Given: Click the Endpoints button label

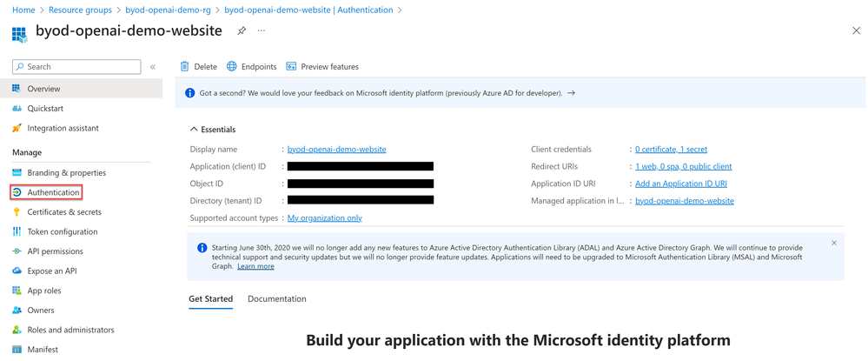Looking at the screenshot, I should coord(259,66).
